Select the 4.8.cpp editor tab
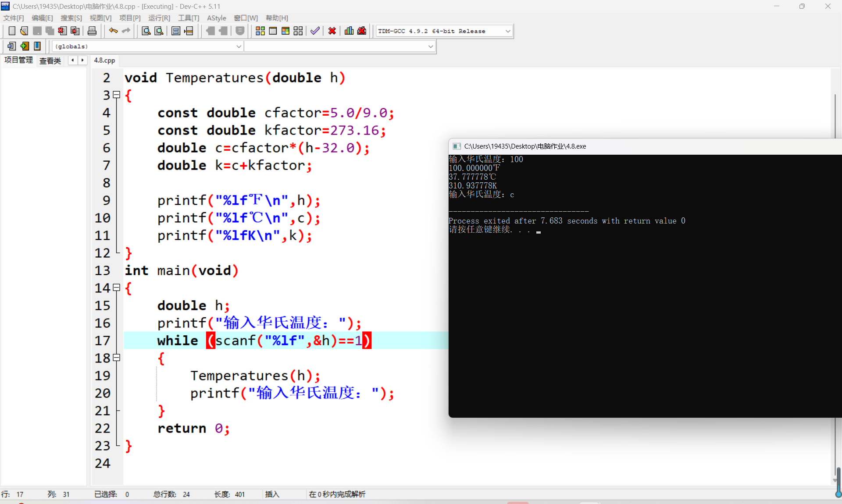 click(x=104, y=60)
